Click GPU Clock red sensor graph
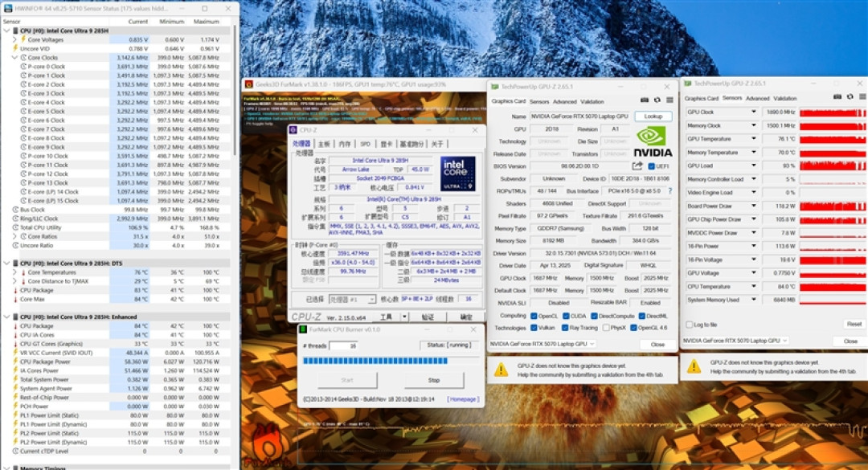The width and height of the screenshot is (868, 470). pos(832,112)
